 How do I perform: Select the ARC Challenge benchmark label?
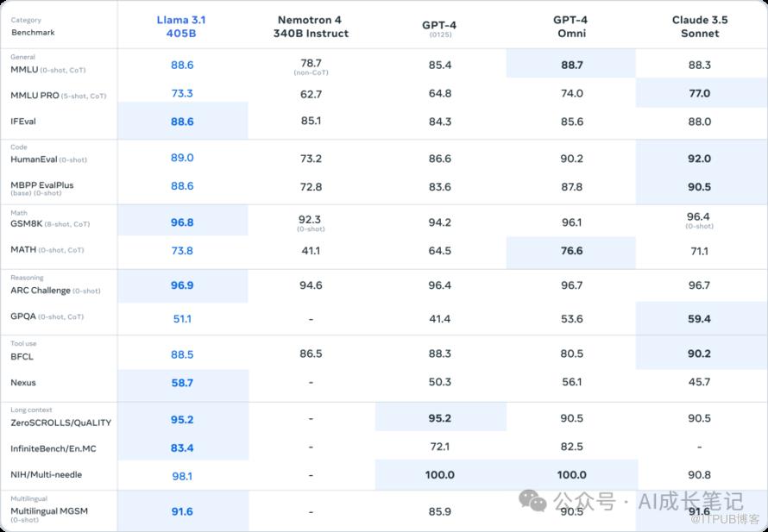(x=55, y=291)
